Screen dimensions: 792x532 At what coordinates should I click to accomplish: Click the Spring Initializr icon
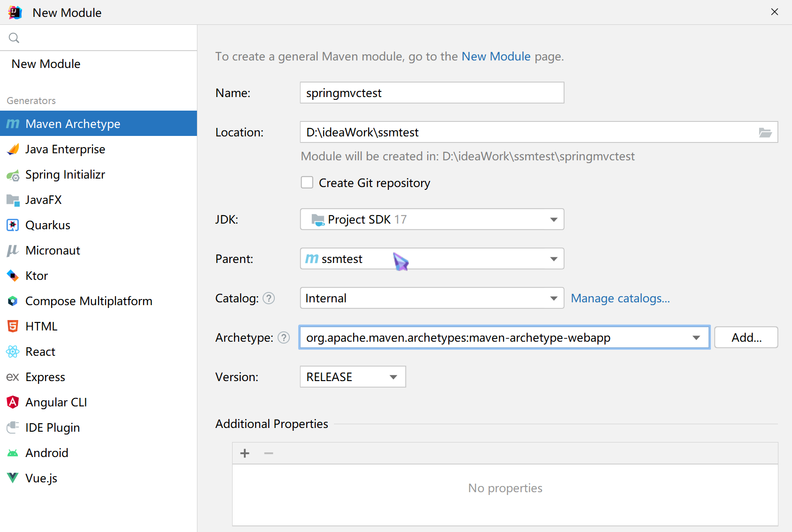click(x=13, y=175)
